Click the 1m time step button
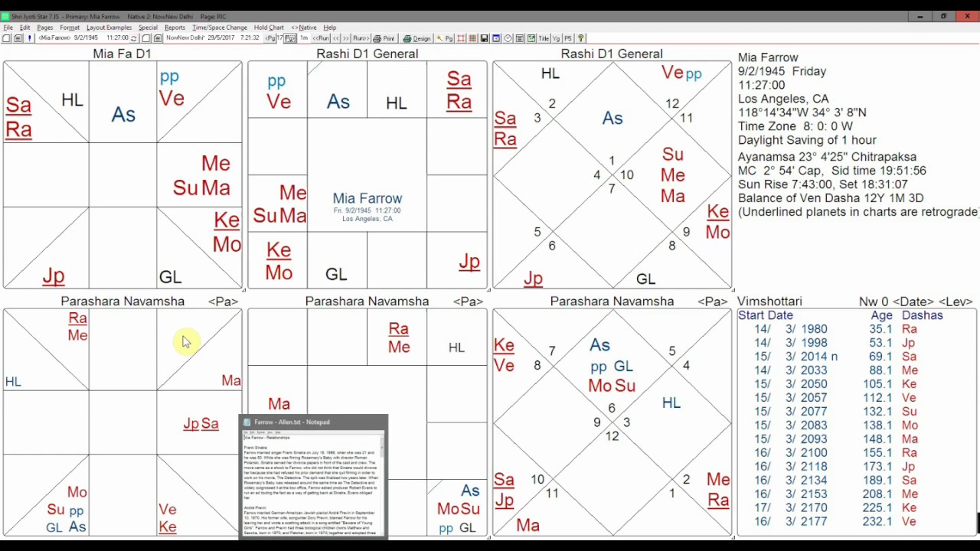 304,38
